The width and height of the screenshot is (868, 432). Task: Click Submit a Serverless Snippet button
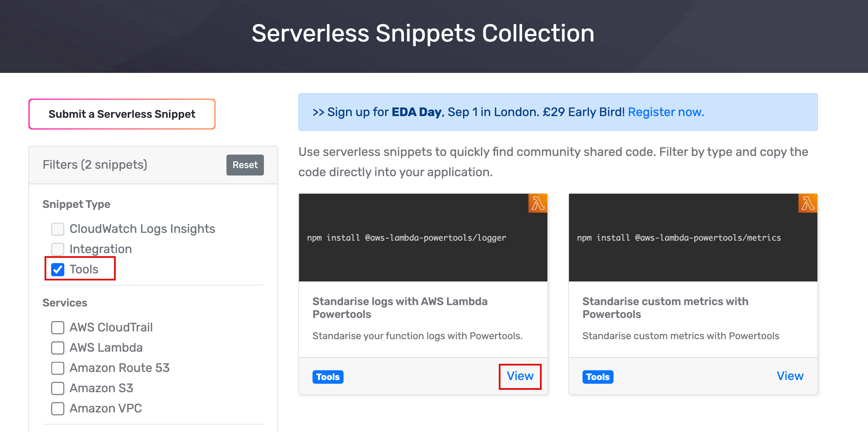click(x=122, y=114)
